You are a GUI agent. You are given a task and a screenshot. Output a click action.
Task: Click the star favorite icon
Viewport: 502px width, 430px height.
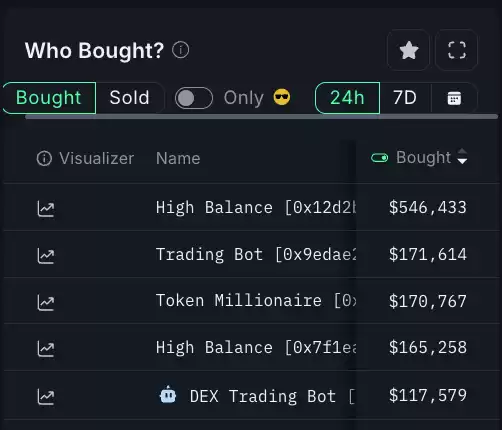click(408, 50)
